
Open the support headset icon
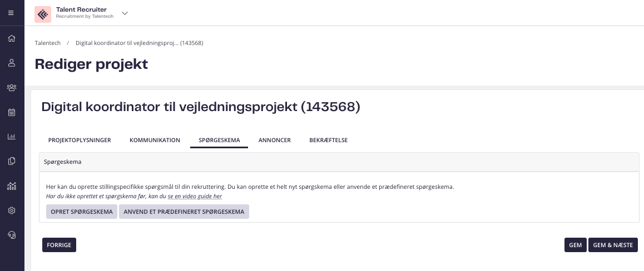coord(12,235)
